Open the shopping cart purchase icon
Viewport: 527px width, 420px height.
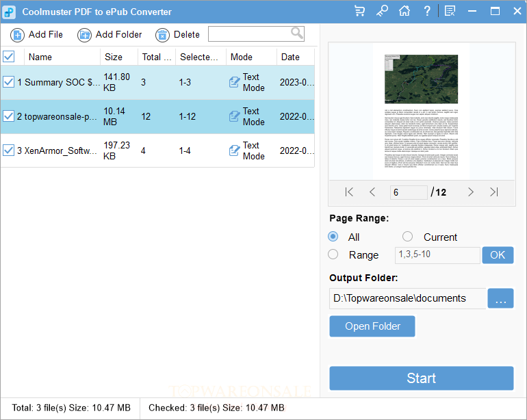(359, 11)
